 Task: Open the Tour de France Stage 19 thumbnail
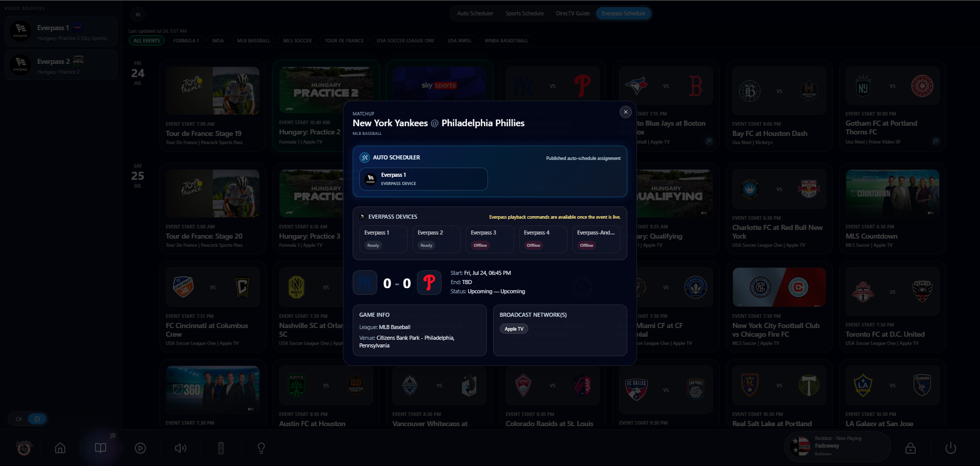212,90
